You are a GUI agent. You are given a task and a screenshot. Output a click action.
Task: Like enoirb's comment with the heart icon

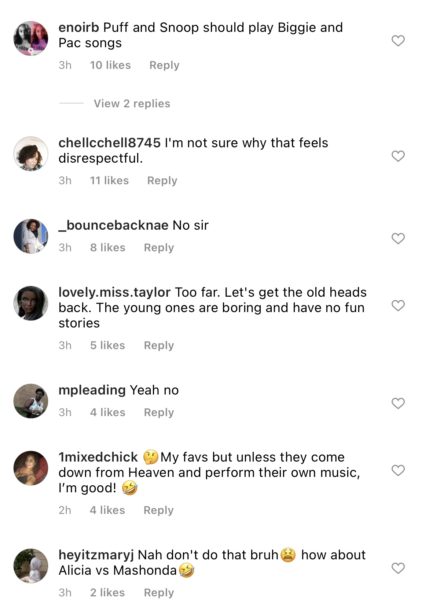click(x=398, y=40)
